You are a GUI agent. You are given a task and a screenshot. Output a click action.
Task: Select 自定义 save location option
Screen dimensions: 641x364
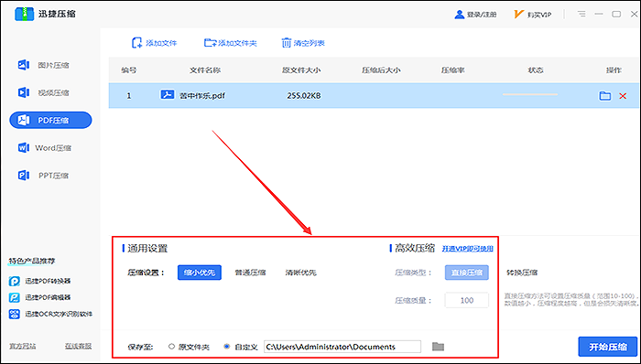227,347
